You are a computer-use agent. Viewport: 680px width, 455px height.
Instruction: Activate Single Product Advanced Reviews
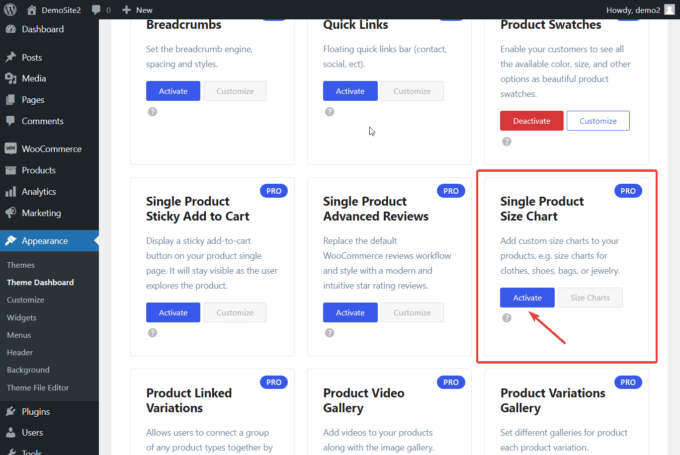click(x=350, y=313)
